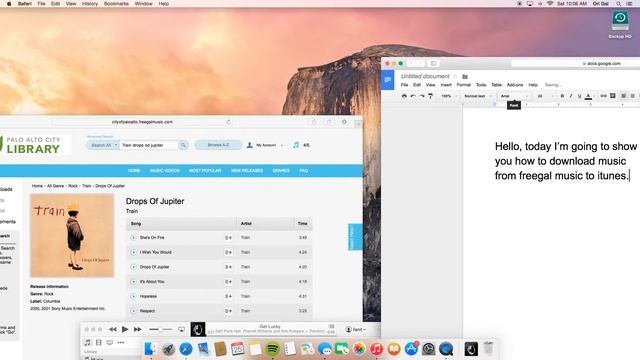Toggle bold formatting in Docs

coord(562,96)
